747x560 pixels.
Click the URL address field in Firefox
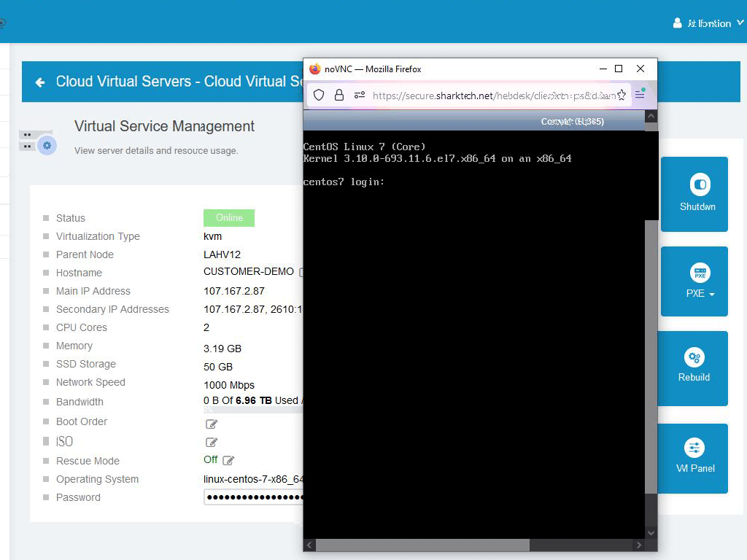[494, 96]
